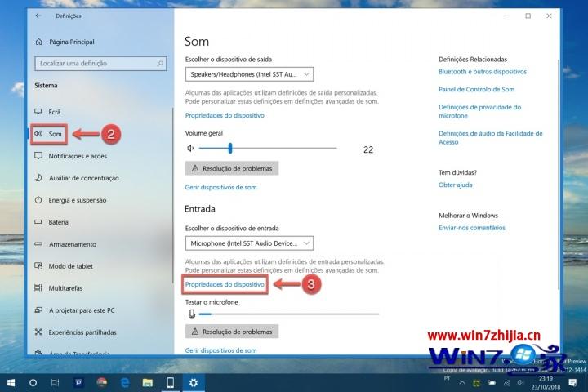
Task: Open the Windows Start menu
Action: [11, 383]
